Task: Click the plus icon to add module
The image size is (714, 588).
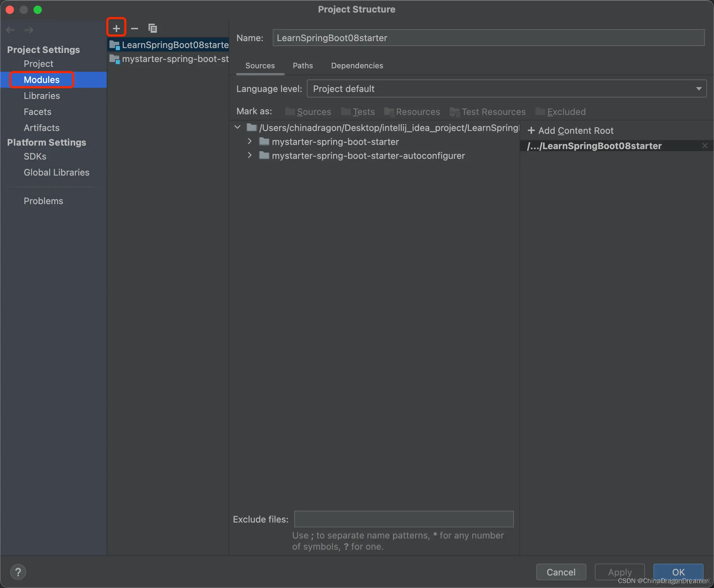Action: (116, 28)
